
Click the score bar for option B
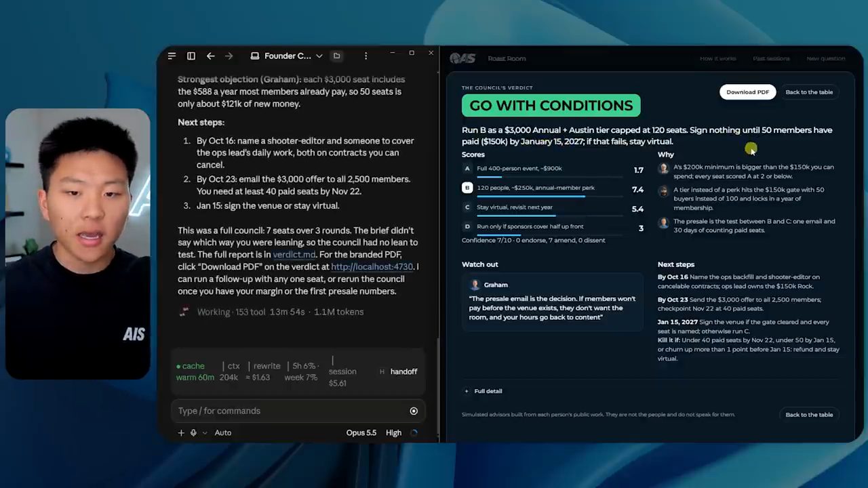tap(549, 197)
